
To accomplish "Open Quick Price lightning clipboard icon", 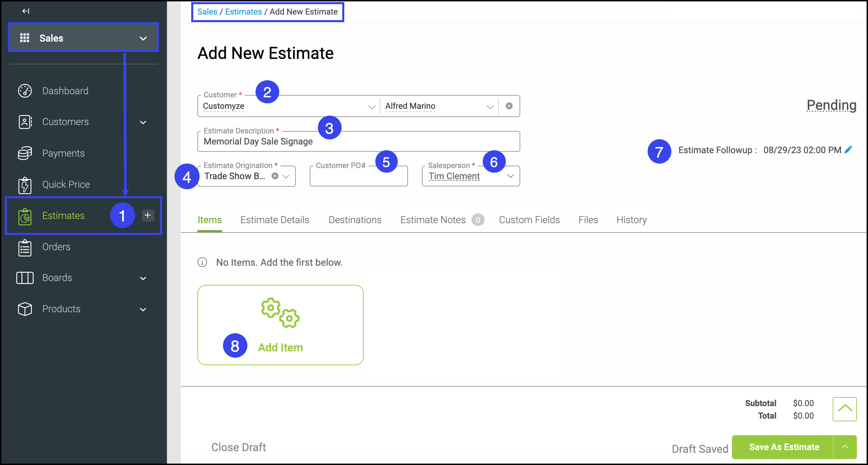I will 25,185.
